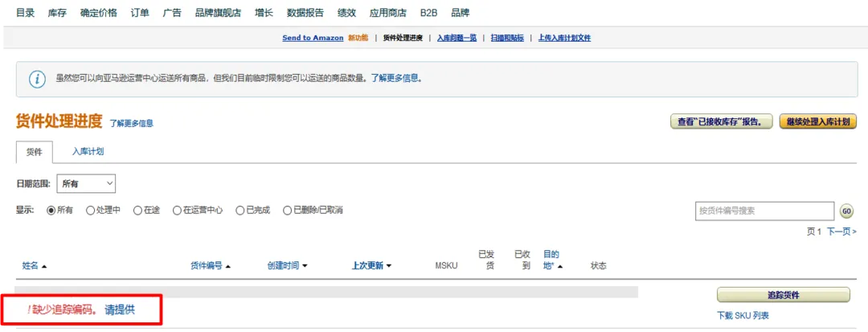Focus the 按货件编号搜索 input field
Image resolution: width=868 pixels, height=332 pixels.
pyautogui.click(x=764, y=211)
